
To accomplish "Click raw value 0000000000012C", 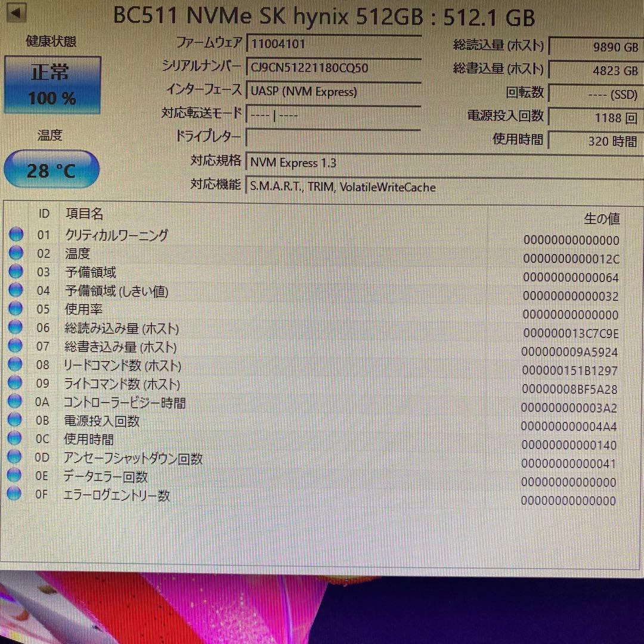I will [x=571, y=259].
